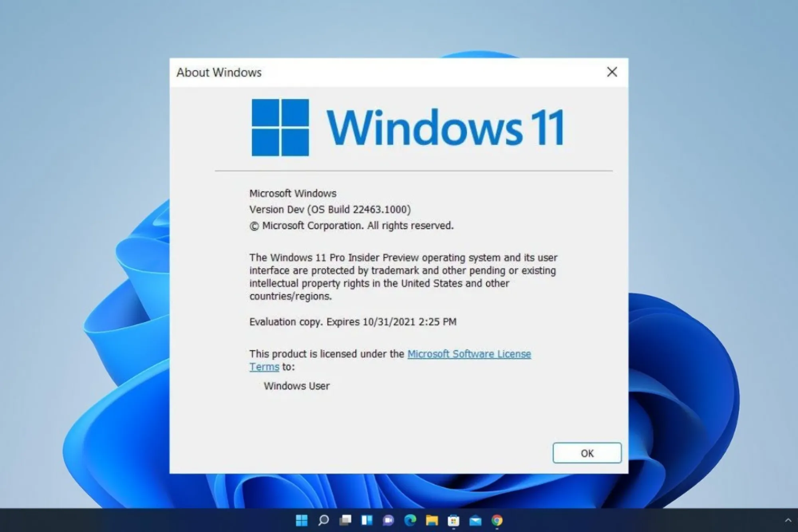Open Task View
Viewport: 798px width, 532px height.
[345, 521]
